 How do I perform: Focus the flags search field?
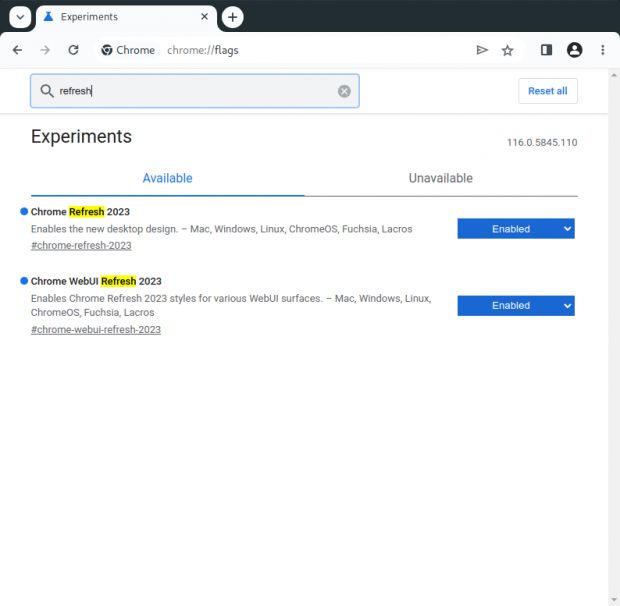coord(195,91)
